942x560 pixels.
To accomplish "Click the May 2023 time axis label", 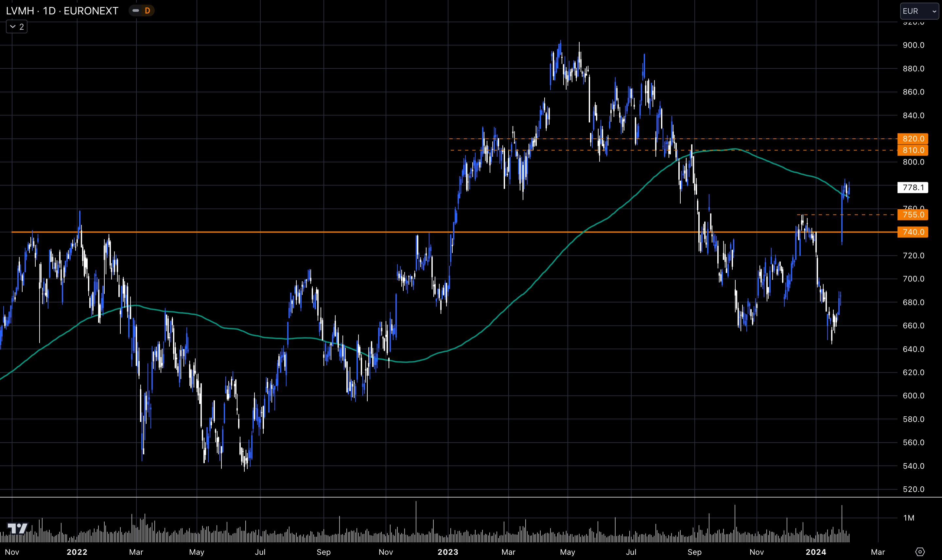I will coord(567,552).
